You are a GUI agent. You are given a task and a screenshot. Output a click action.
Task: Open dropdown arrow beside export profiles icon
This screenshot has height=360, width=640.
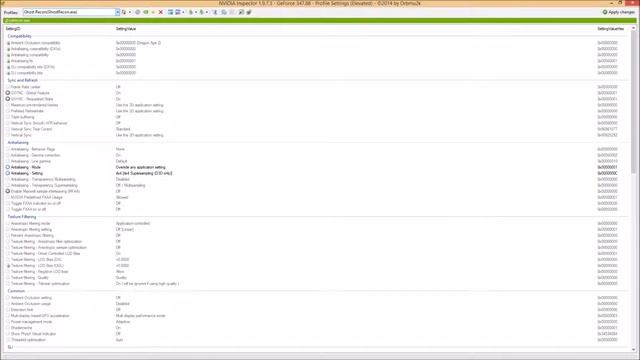coord(196,12)
